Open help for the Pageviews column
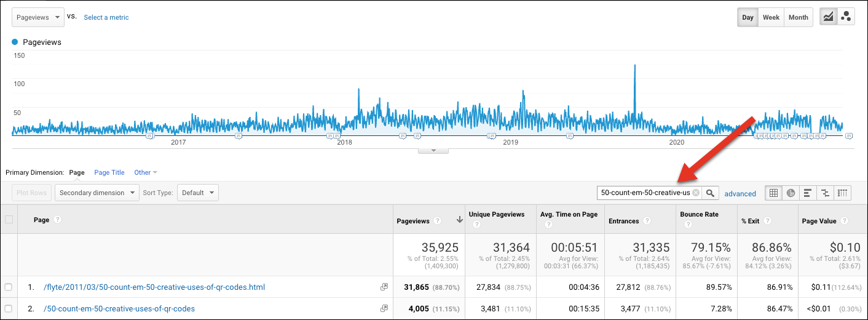This screenshot has width=868, height=320. (x=437, y=221)
